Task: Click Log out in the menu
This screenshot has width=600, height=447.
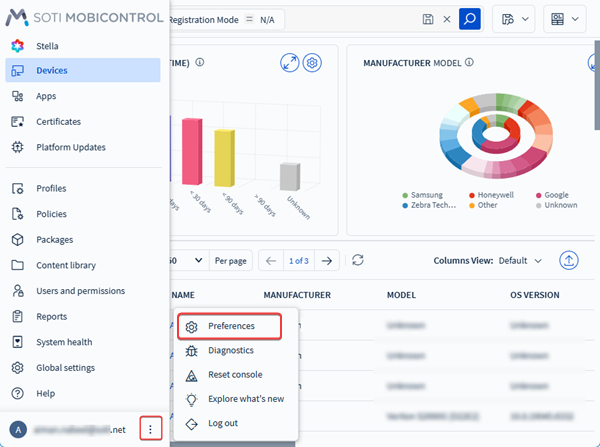Action: (222, 423)
